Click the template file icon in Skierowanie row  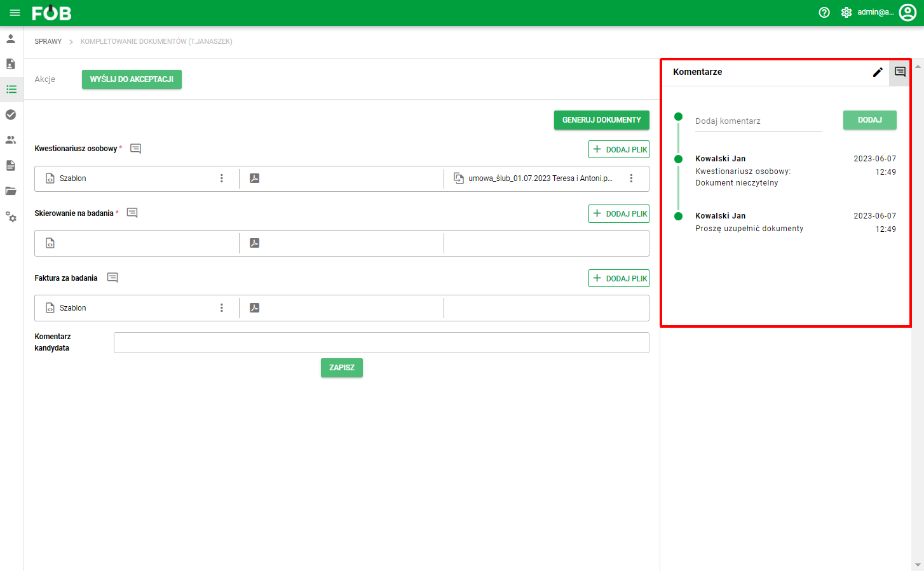pos(50,243)
